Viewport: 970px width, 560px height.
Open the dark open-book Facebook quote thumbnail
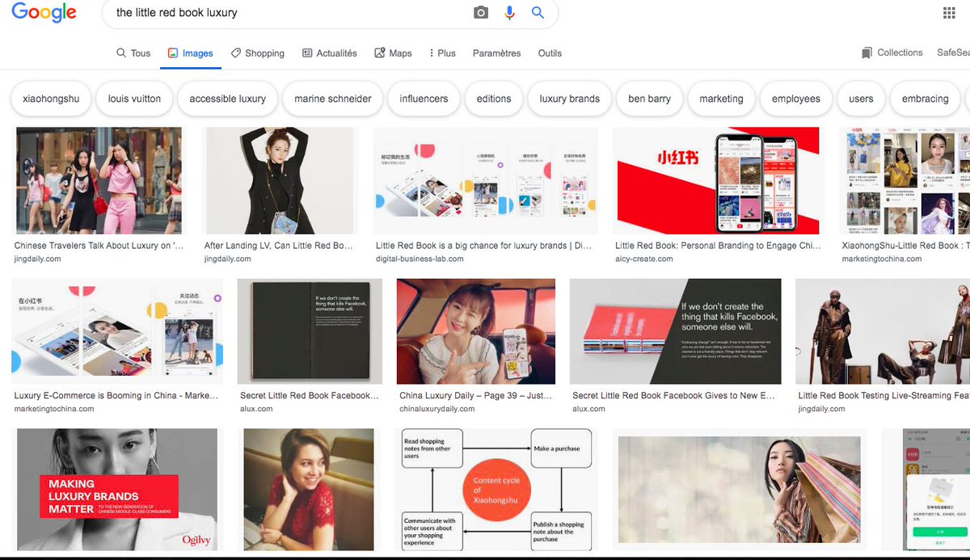coord(310,331)
